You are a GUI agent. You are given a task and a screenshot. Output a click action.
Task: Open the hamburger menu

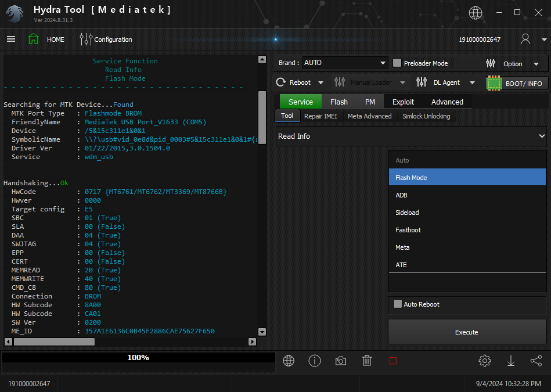click(x=11, y=39)
